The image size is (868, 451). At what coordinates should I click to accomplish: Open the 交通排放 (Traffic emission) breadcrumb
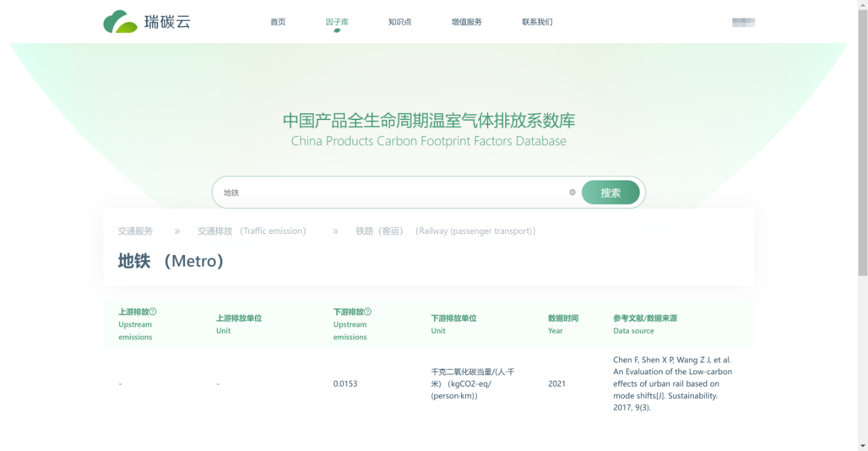click(252, 231)
